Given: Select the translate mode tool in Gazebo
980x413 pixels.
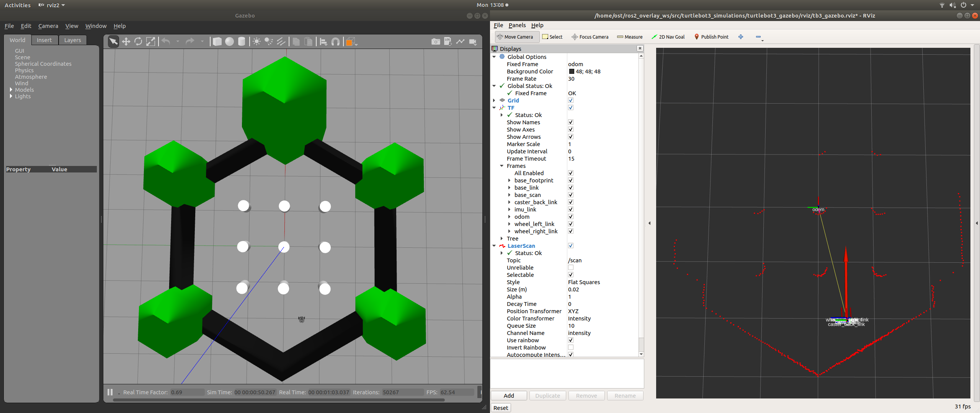Looking at the screenshot, I should [126, 42].
